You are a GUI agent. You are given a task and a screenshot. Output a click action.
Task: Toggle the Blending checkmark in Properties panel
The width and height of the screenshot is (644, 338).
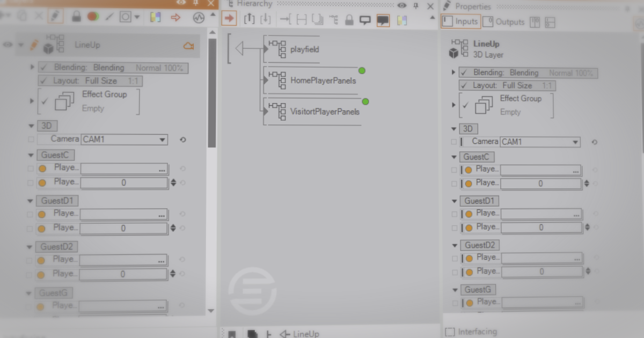[464, 73]
